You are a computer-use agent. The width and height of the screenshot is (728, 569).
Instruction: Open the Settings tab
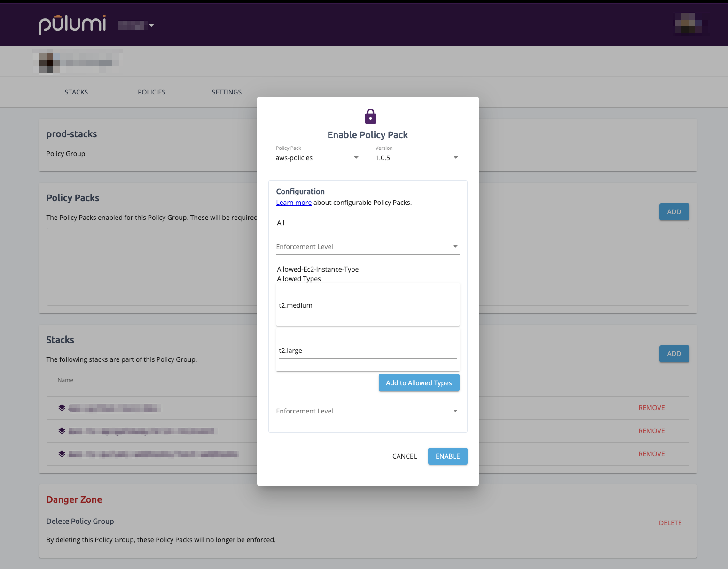click(227, 92)
